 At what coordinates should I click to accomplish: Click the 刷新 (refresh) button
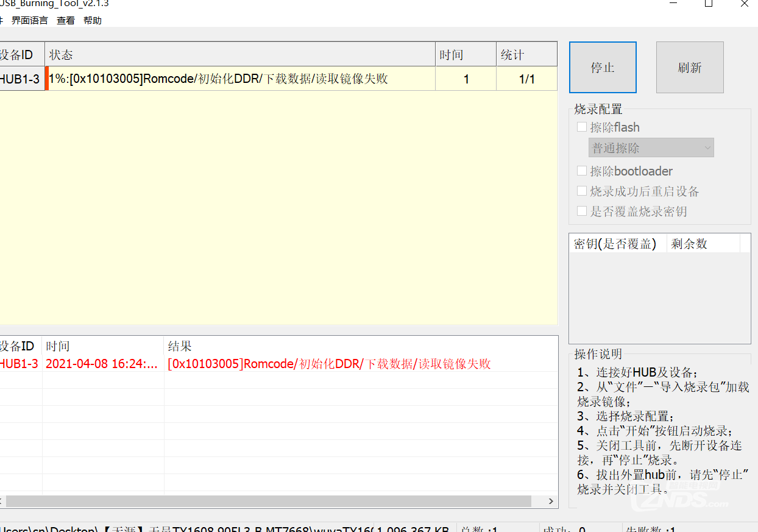point(690,67)
